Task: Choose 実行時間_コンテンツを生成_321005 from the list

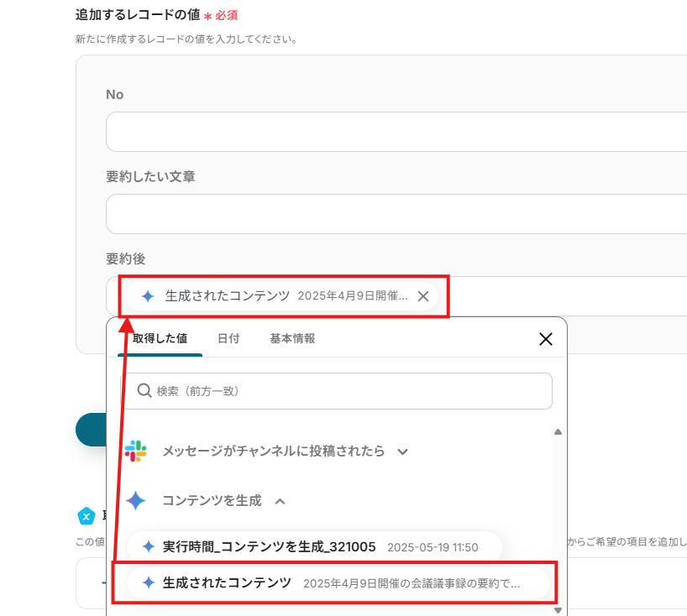Action: point(269,547)
